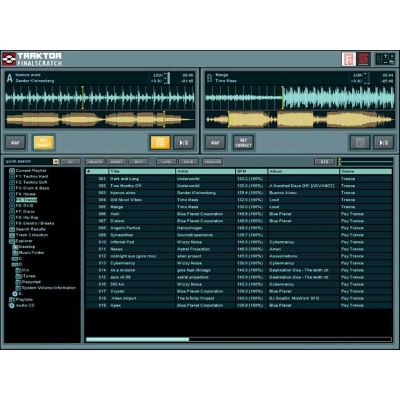Toggle the highlighted yellow button on deck A
The image size is (400, 400).
click(160, 143)
